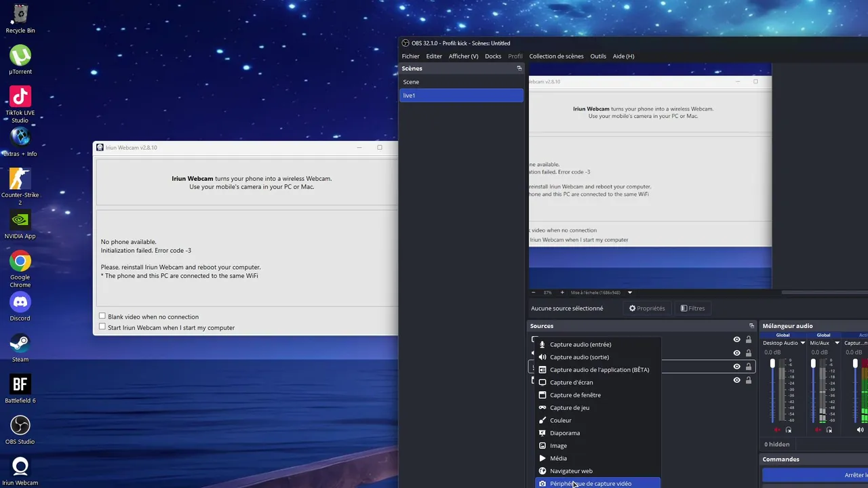Click the Navigateur web globe entry
Image resolution: width=868 pixels, height=488 pixels.
pos(597,471)
